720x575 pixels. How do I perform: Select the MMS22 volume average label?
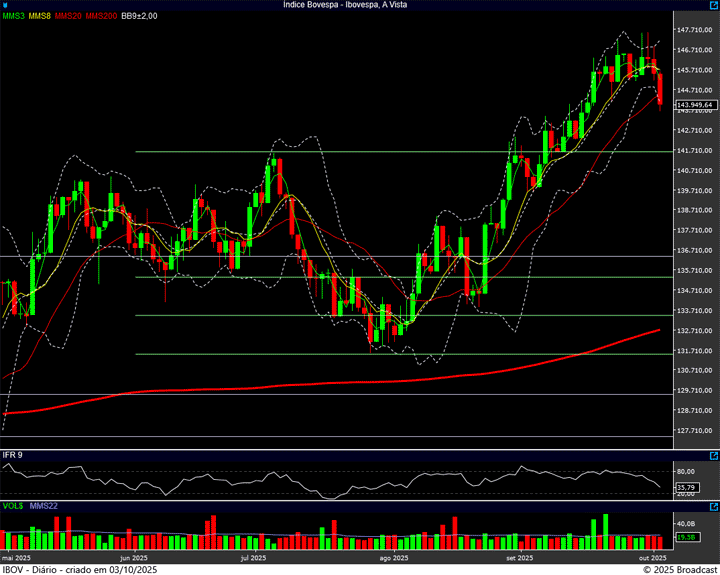point(44,506)
